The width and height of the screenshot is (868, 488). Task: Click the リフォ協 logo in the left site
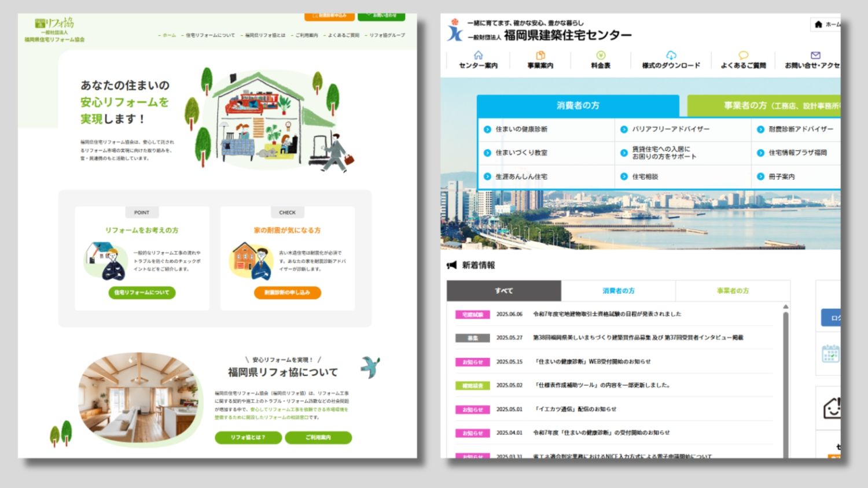[54, 30]
